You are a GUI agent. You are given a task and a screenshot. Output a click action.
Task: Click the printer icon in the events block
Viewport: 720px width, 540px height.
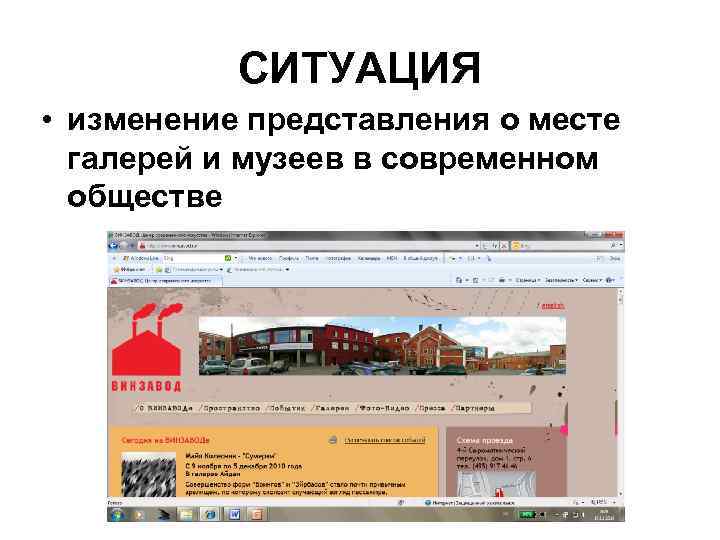tap(333, 440)
